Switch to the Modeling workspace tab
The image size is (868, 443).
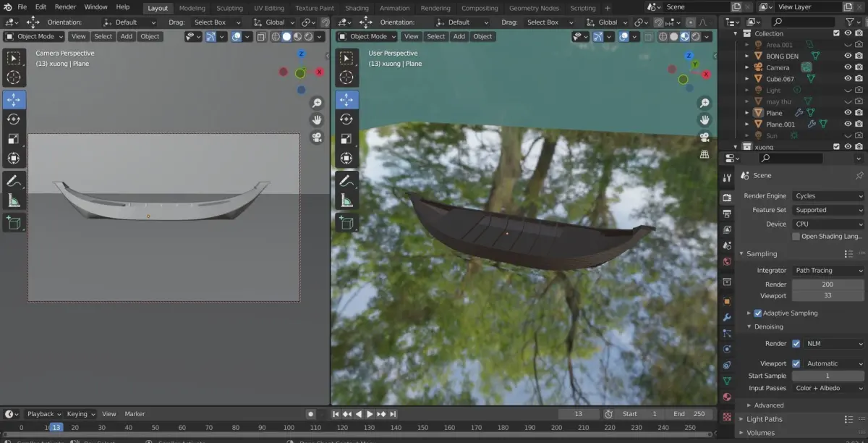pyautogui.click(x=192, y=8)
